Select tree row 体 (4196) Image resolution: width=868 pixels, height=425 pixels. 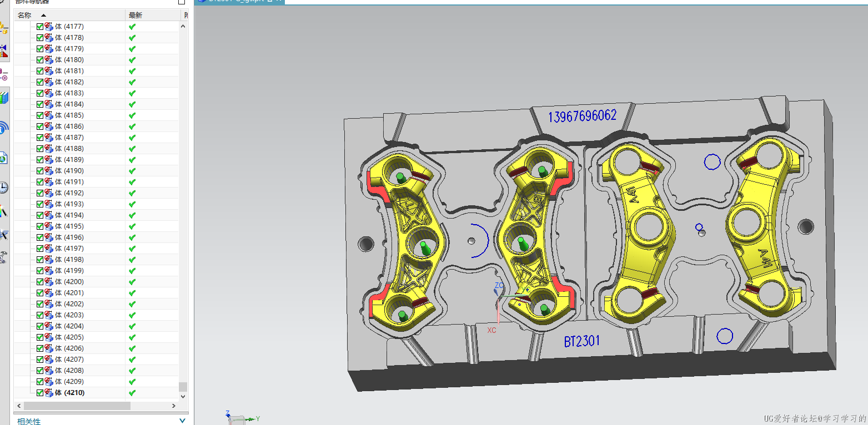[x=97, y=237]
